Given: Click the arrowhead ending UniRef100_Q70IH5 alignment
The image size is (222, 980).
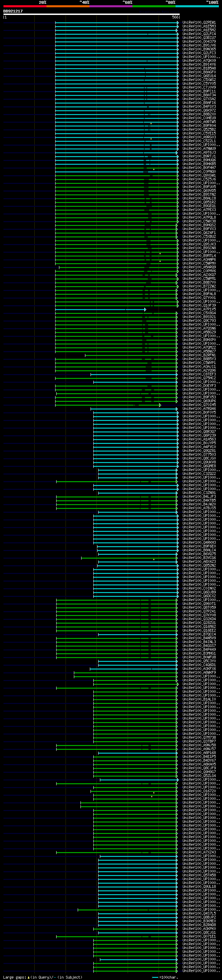Looking at the screenshot, I should [160, 405].
